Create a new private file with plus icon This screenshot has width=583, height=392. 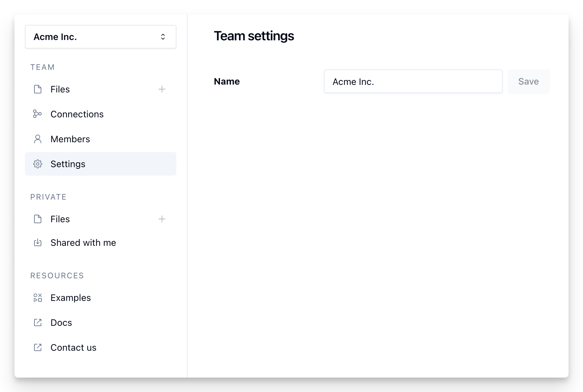[162, 219]
